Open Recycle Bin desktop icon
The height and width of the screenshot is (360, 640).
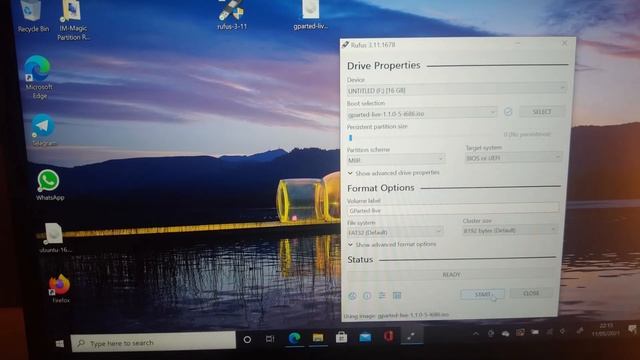[33, 16]
